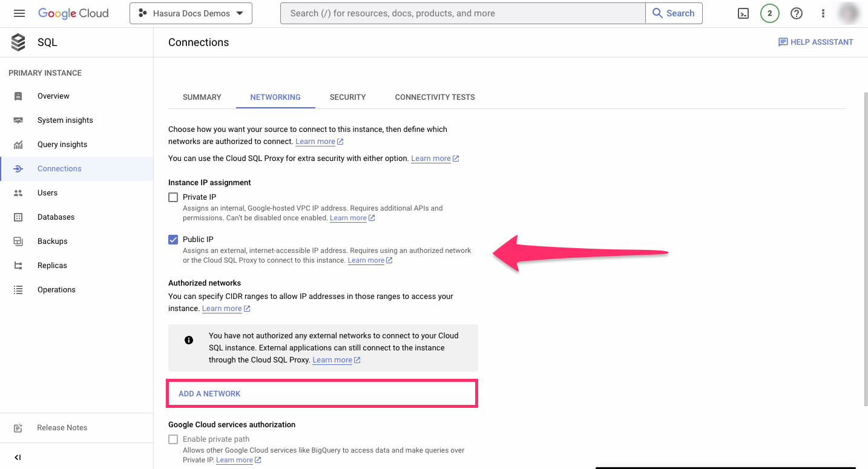Open the user account avatar
868x469 pixels.
point(849,13)
